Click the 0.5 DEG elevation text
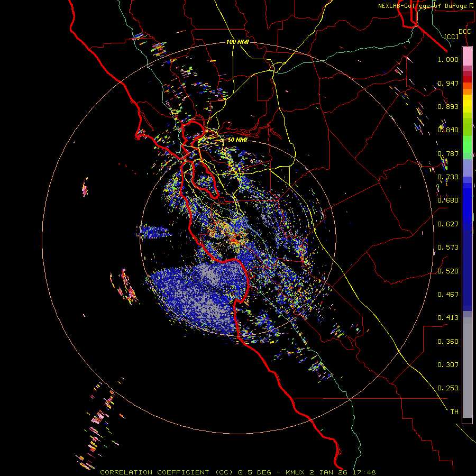 [x=254, y=472]
